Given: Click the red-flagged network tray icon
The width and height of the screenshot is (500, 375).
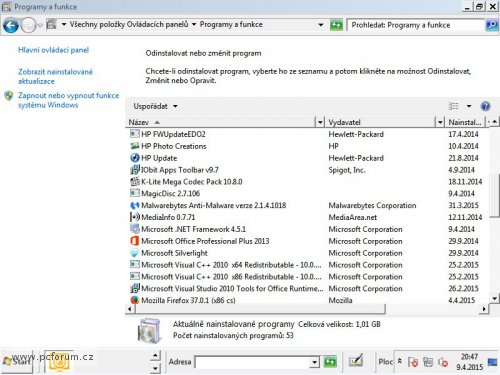Looking at the screenshot, I should (x=413, y=362).
